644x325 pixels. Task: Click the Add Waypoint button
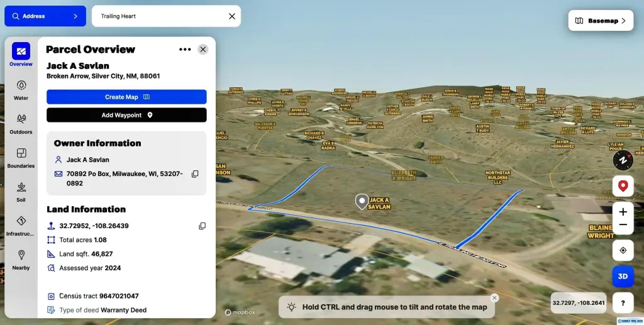point(126,115)
